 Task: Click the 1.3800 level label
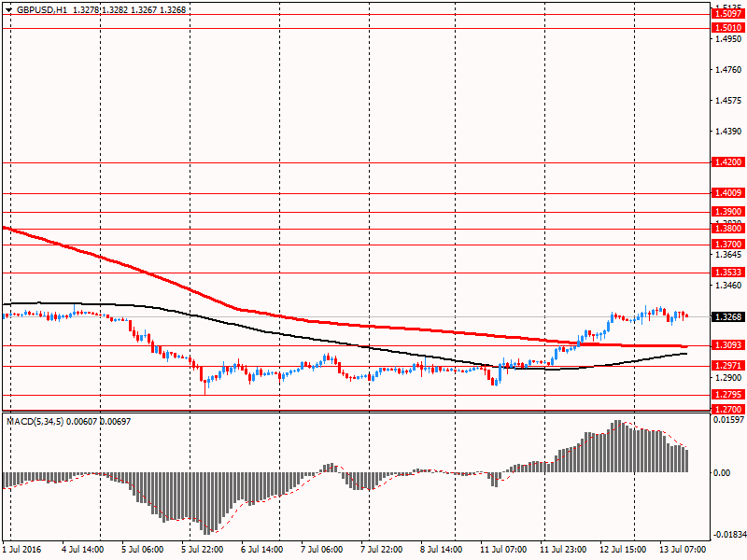[x=728, y=229]
